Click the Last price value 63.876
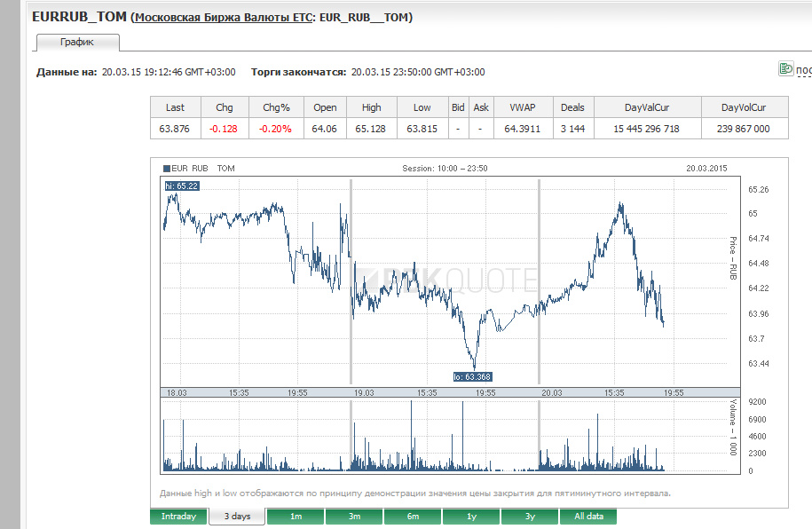The image size is (812, 529). (175, 129)
